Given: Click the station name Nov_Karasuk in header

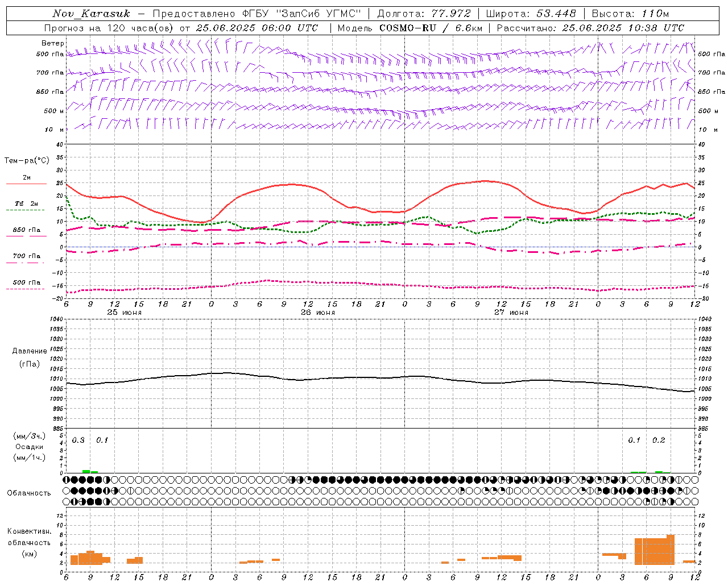Looking at the screenshot, I should click(x=92, y=14).
